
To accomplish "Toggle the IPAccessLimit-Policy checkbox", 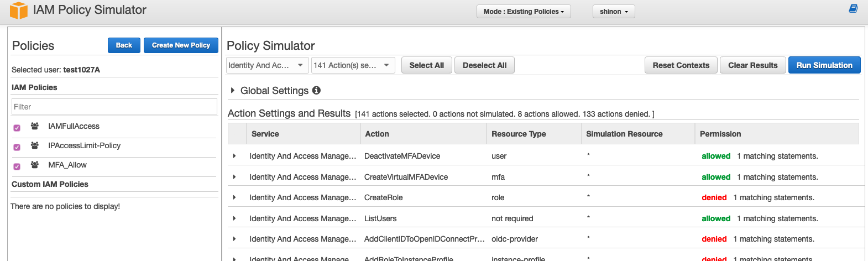I will tap(17, 147).
